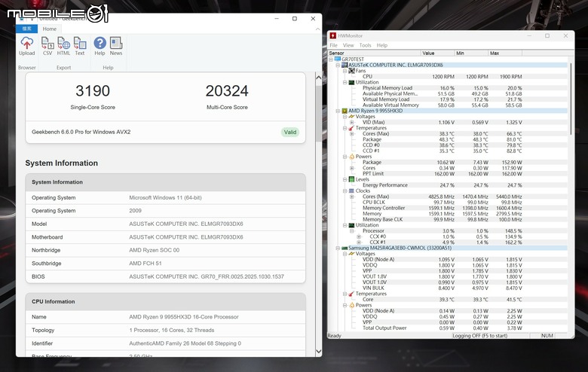
Task: Collapse the Samsung M425R4GA3EB0 node
Action: (338, 248)
